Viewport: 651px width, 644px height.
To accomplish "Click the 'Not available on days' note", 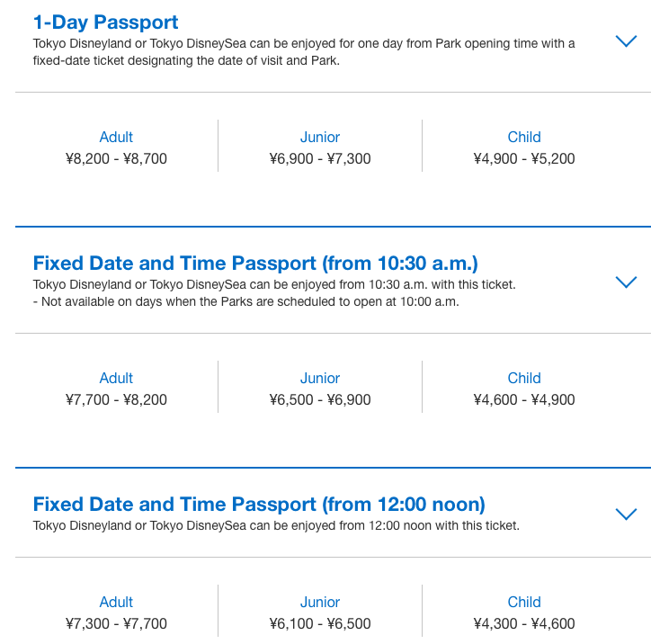I will click(x=246, y=302).
